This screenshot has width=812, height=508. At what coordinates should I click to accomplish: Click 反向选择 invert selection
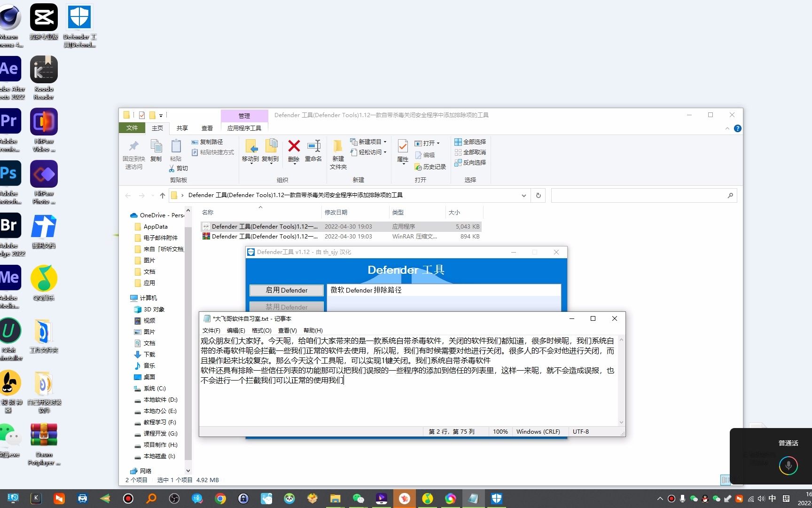(470, 162)
